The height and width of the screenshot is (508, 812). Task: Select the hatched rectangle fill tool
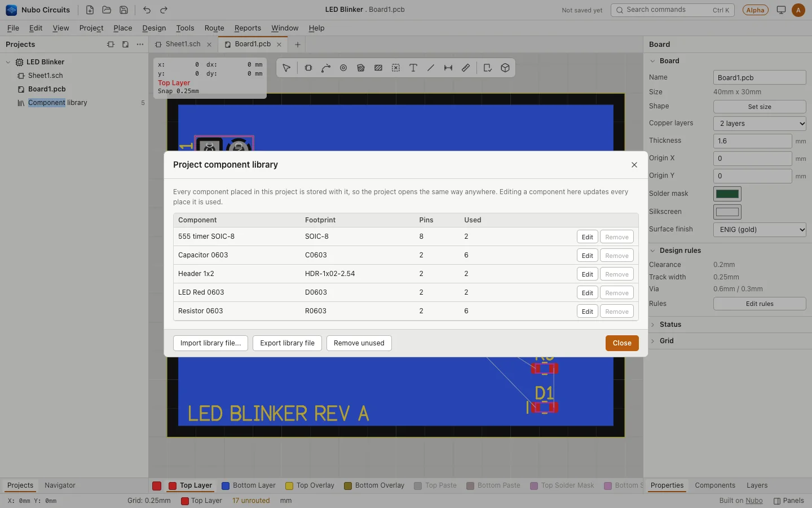(378, 68)
